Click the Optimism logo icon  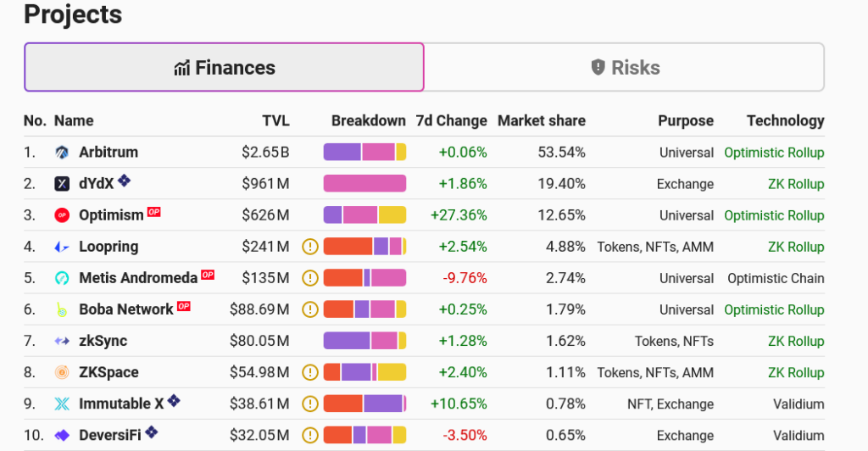62,215
